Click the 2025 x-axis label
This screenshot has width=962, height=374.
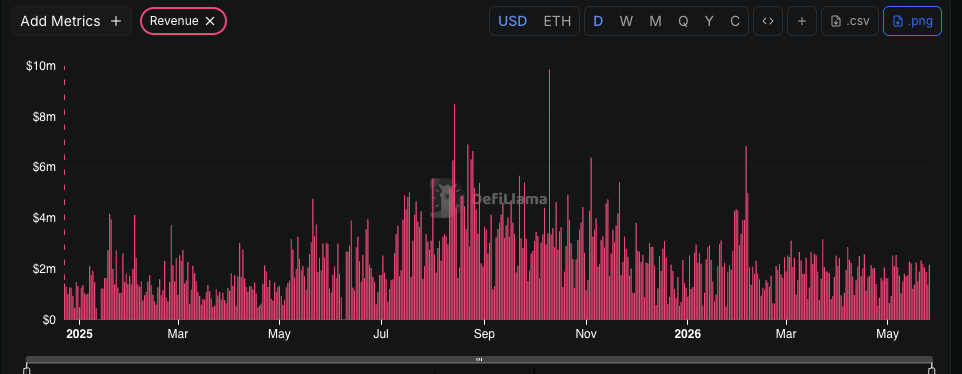coord(79,334)
